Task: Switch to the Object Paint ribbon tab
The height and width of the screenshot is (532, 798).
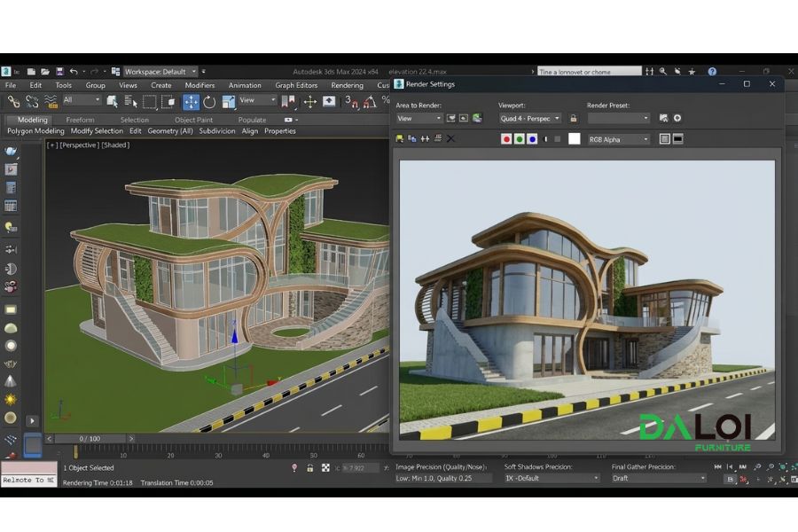Action: tap(193, 120)
